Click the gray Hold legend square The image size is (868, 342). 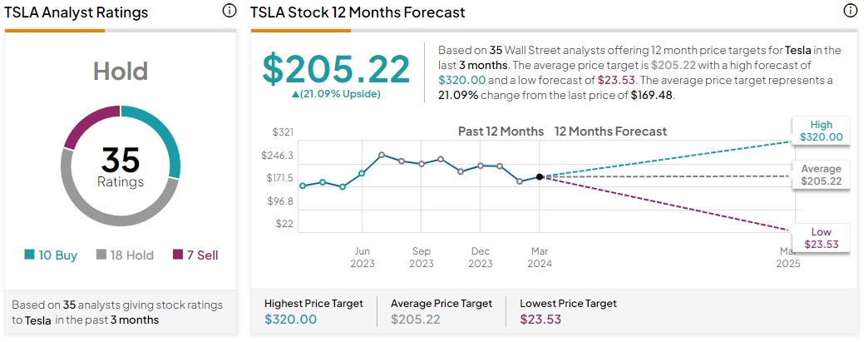101,255
